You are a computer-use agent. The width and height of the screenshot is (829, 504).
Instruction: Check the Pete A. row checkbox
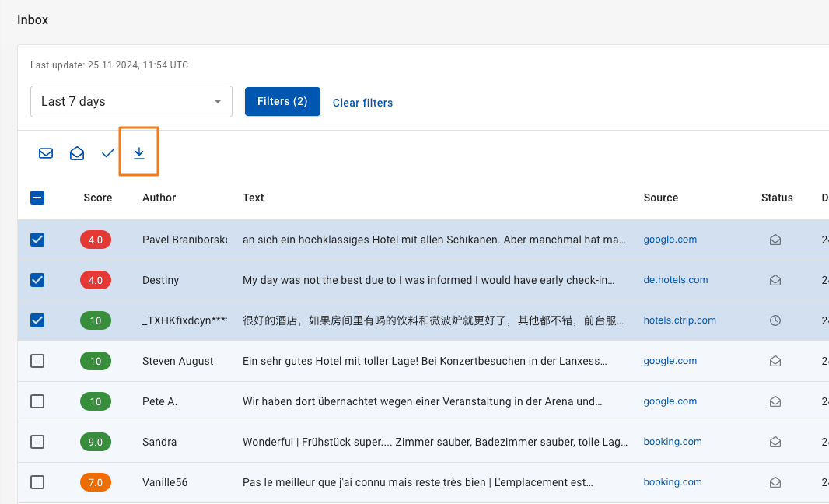[37, 401]
